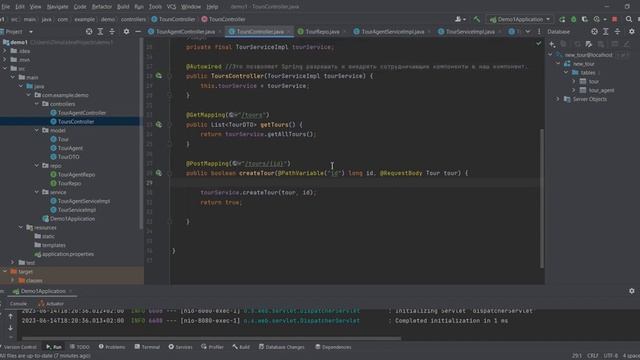Viewport: 640px width, 360px height.
Task: Click Collapse All icon in Project panel
Action: 112,31
